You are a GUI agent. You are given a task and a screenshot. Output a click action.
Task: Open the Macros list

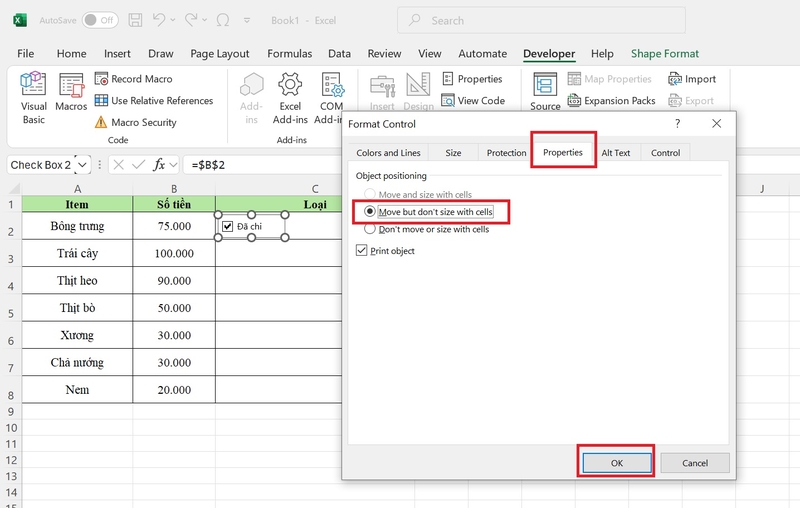pyautogui.click(x=71, y=92)
